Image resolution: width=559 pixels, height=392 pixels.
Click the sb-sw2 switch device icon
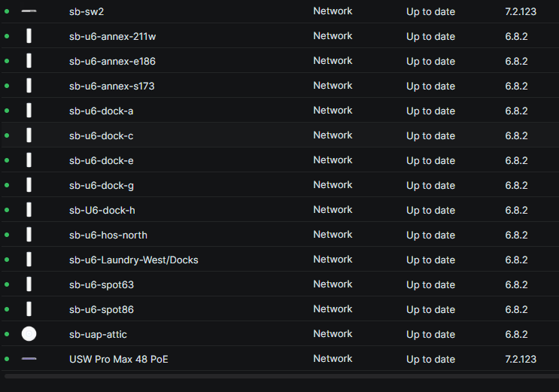[x=29, y=11]
